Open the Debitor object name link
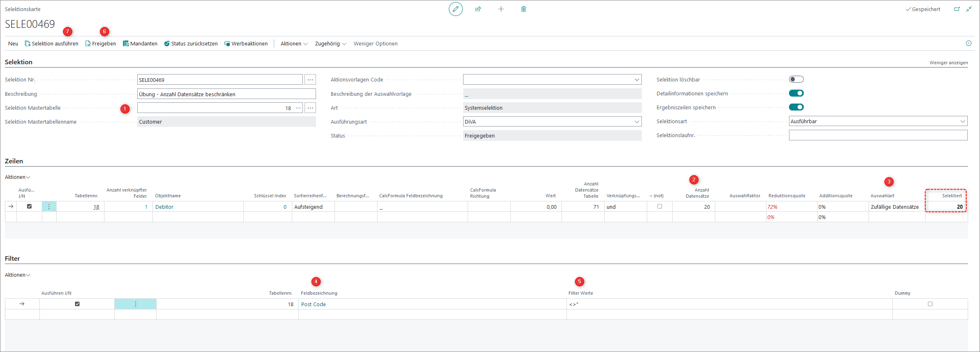Screen dimensions: 980x352 click(x=164, y=207)
